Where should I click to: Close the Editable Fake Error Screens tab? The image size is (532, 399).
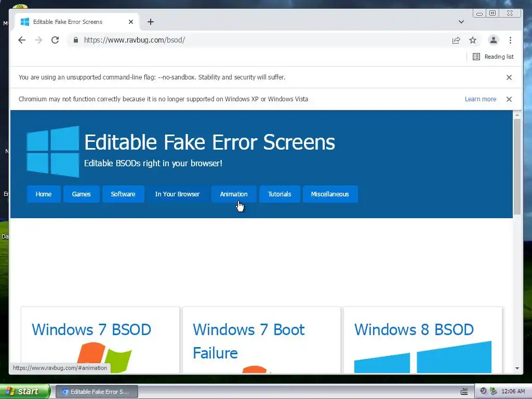(x=131, y=22)
